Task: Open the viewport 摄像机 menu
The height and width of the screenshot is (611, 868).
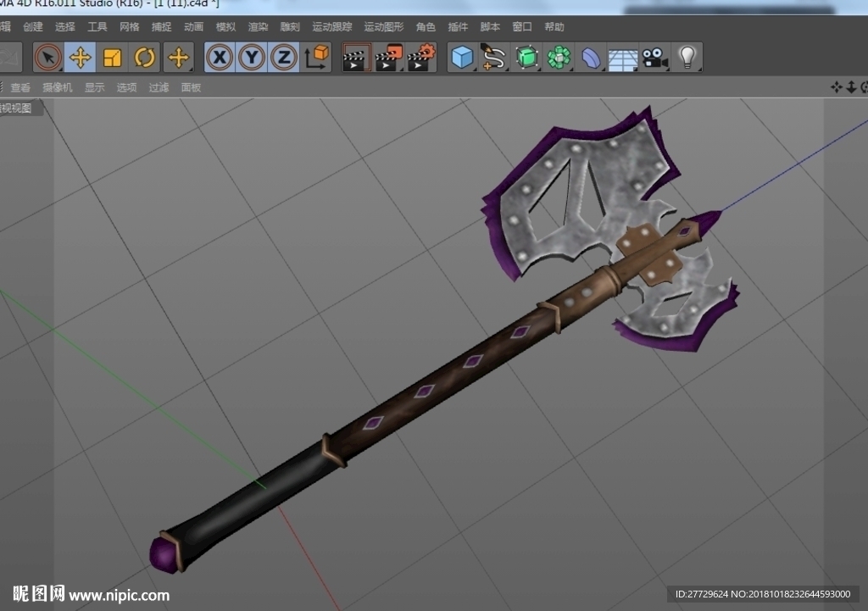Action: pos(57,87)
